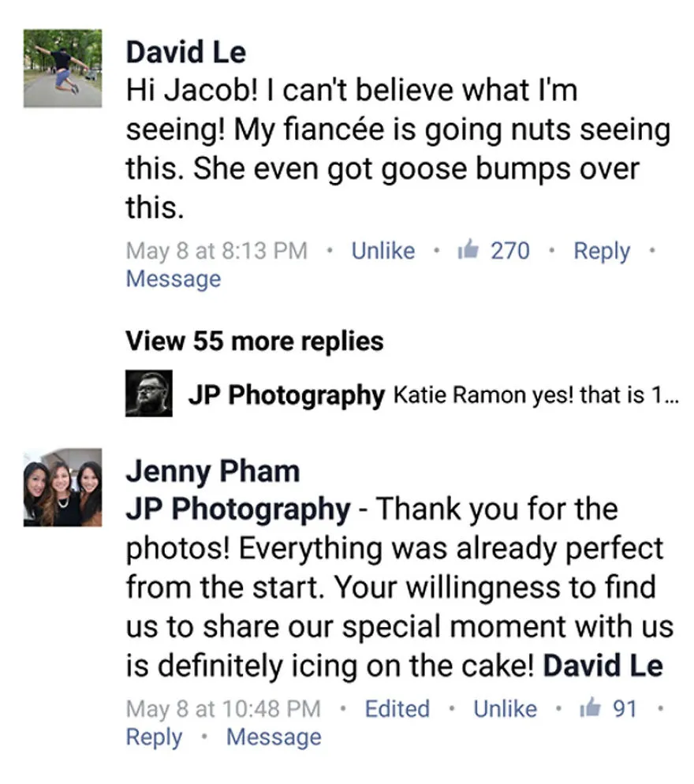694x784 pixels.
Task: Open David Le tag ending Jenny's comment
Action: 603,666
